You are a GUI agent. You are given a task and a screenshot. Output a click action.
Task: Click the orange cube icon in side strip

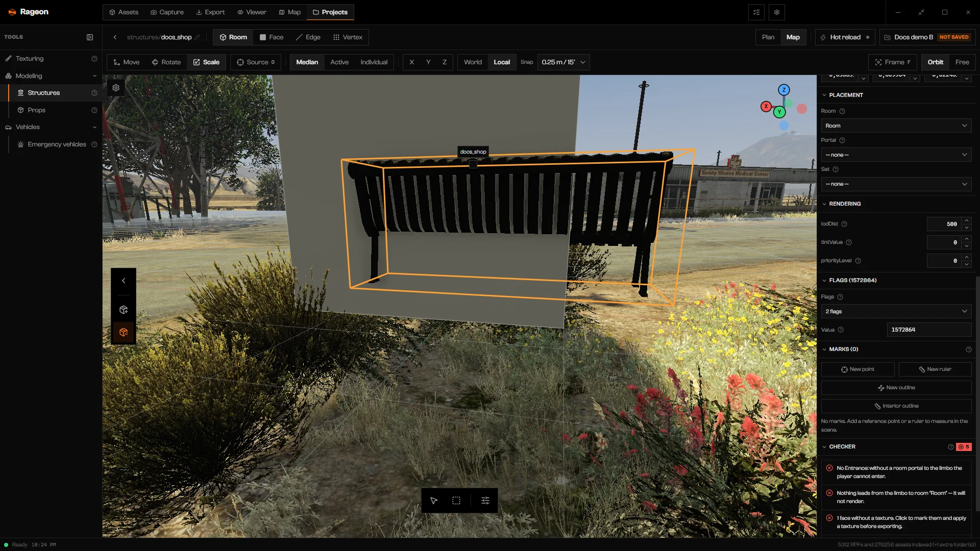124,332
